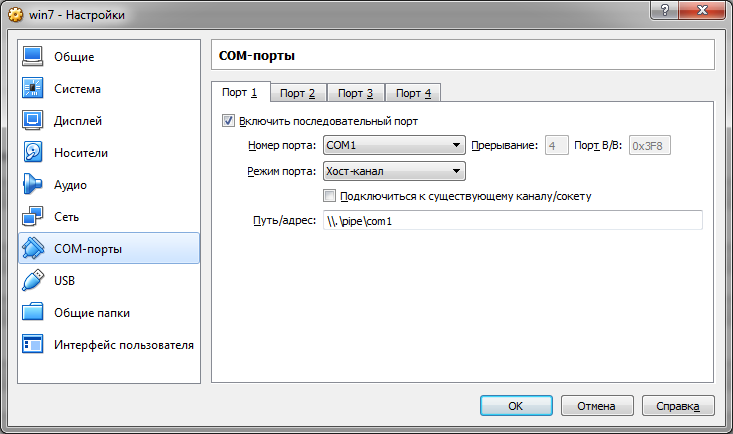Click the COM-порты serial connector icon
This screenshot has width=733, height=434.
click(32, 248)
